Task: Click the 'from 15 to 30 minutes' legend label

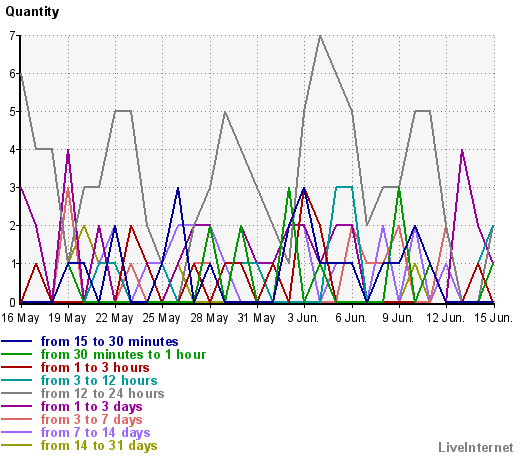Action: point(109,342)
